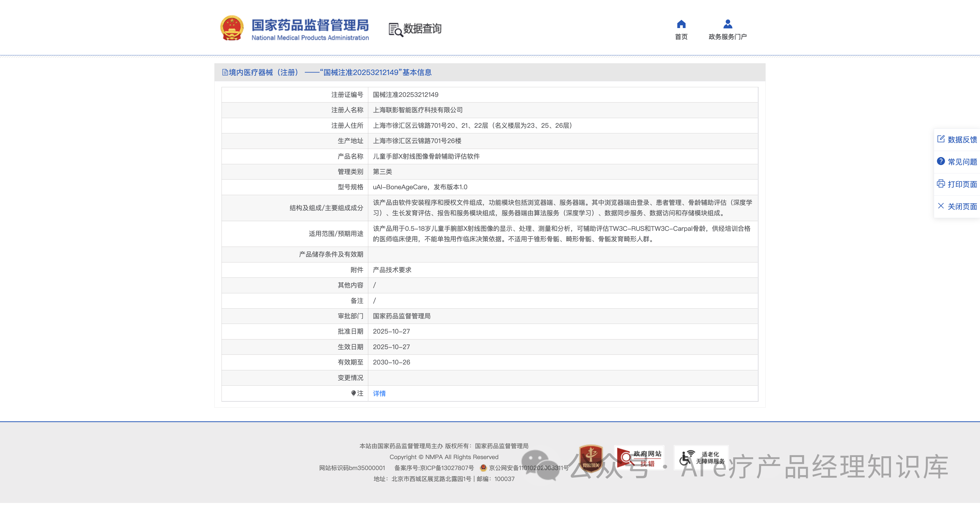Click the 关闭页面 close page icon
The image size is (980, 506).
pyautogui.click(x=941, y=206)
